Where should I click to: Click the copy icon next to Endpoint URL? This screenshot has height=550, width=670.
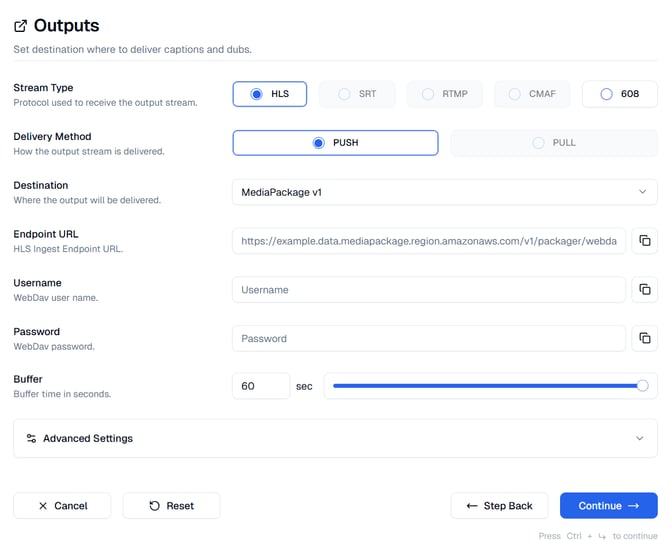click(645, 241)
